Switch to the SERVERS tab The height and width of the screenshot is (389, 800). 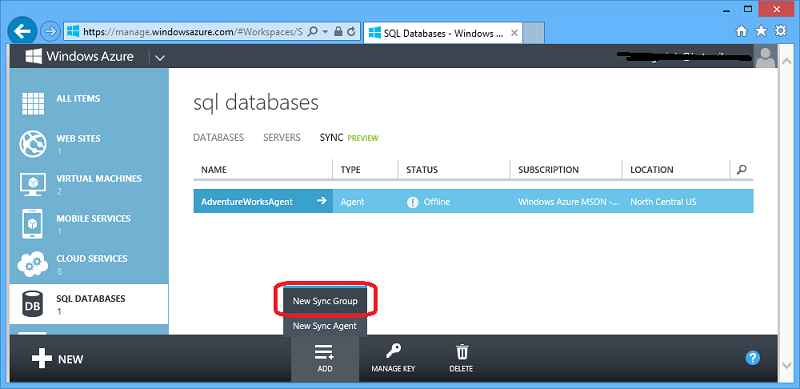point(282,138)
